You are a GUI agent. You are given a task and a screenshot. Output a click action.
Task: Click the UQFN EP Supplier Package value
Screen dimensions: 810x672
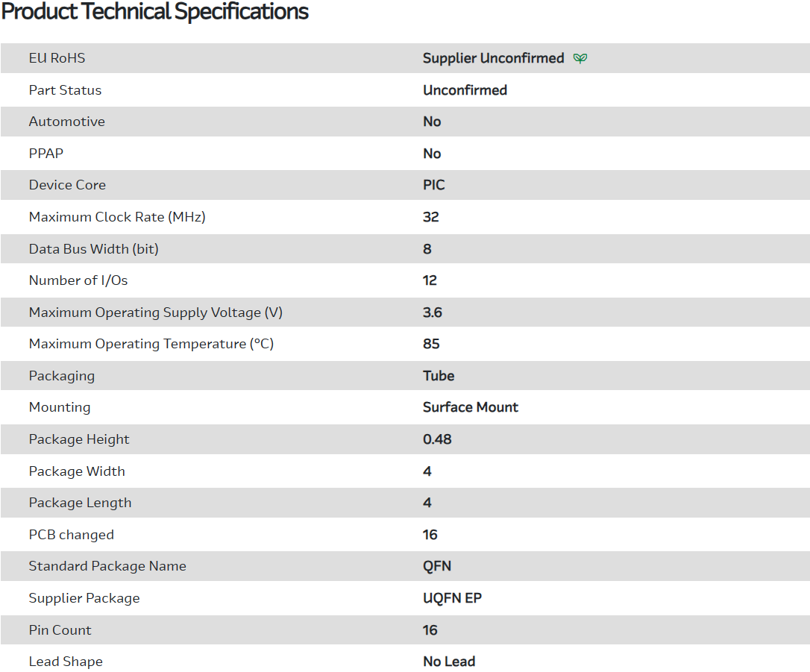pyautogui.click(x=452, y=598)
